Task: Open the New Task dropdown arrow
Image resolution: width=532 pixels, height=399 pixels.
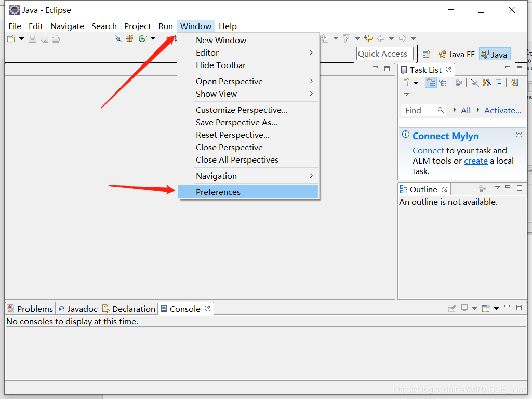Action: [416, 83]
